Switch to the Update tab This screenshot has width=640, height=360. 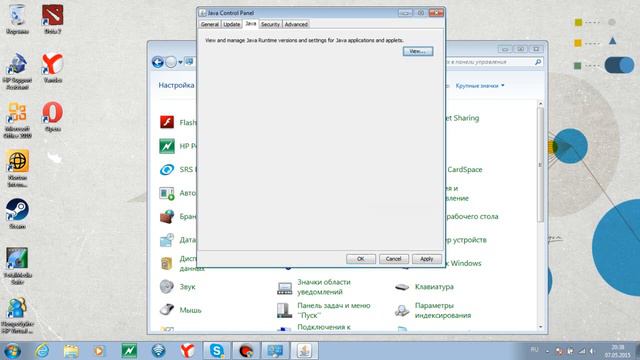(x=231, y=24)
